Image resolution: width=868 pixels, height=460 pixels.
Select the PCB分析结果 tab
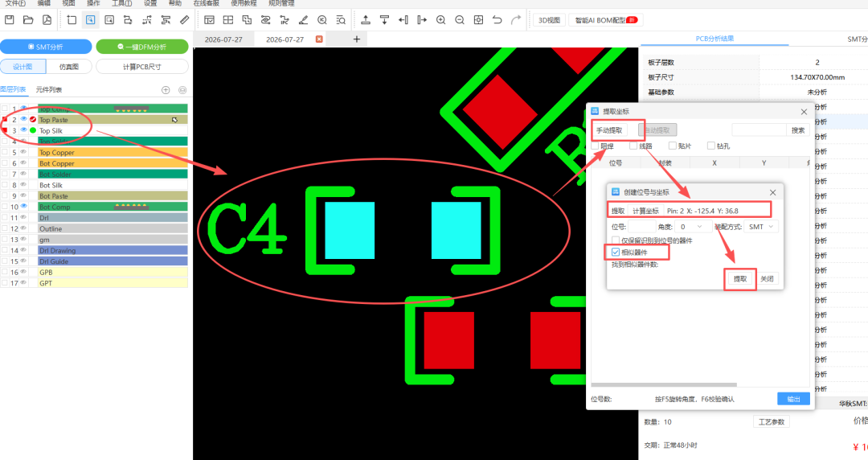coord(714,39)
